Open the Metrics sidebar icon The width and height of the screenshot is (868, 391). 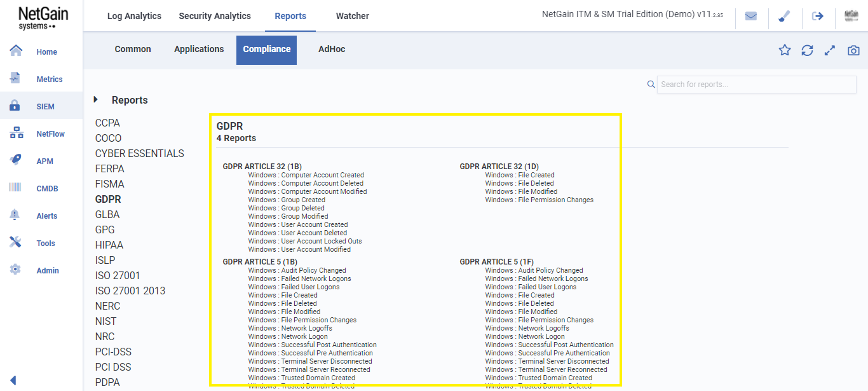[16, 78]
